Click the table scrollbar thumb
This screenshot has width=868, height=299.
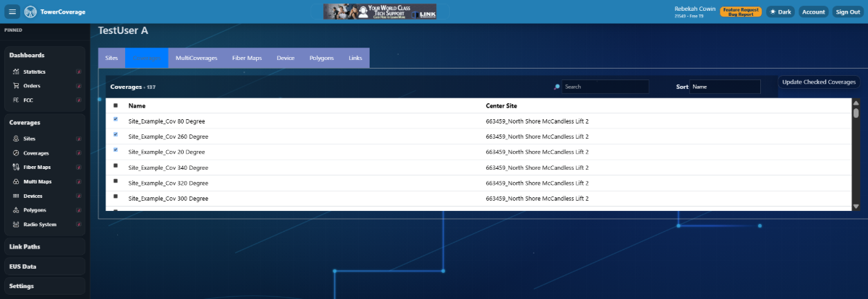(856, 113)
